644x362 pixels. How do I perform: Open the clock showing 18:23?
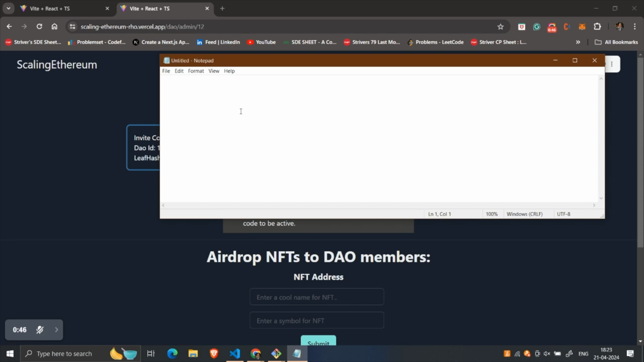(x=606, y=354)
